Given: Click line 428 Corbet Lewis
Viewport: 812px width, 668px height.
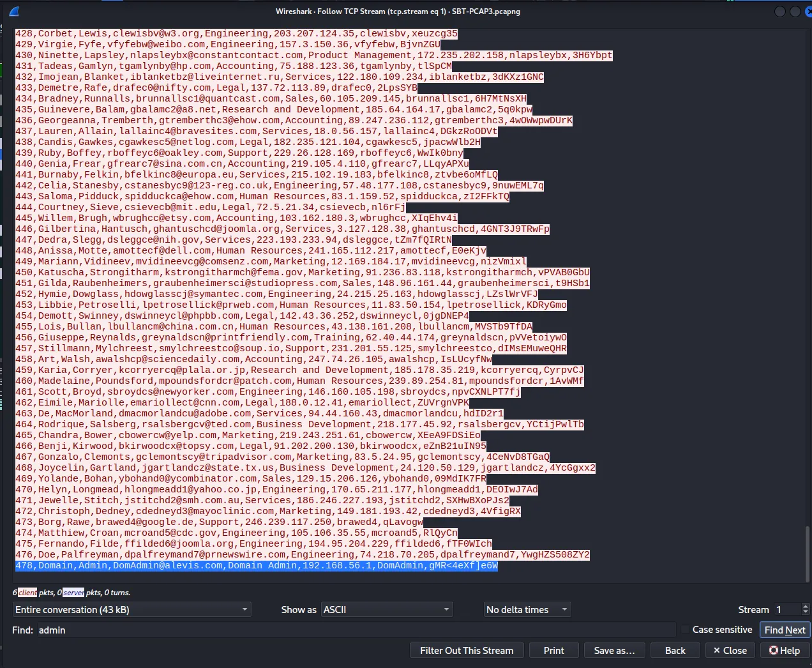Looking at the screenshot, I should click(x=236, y=33).
